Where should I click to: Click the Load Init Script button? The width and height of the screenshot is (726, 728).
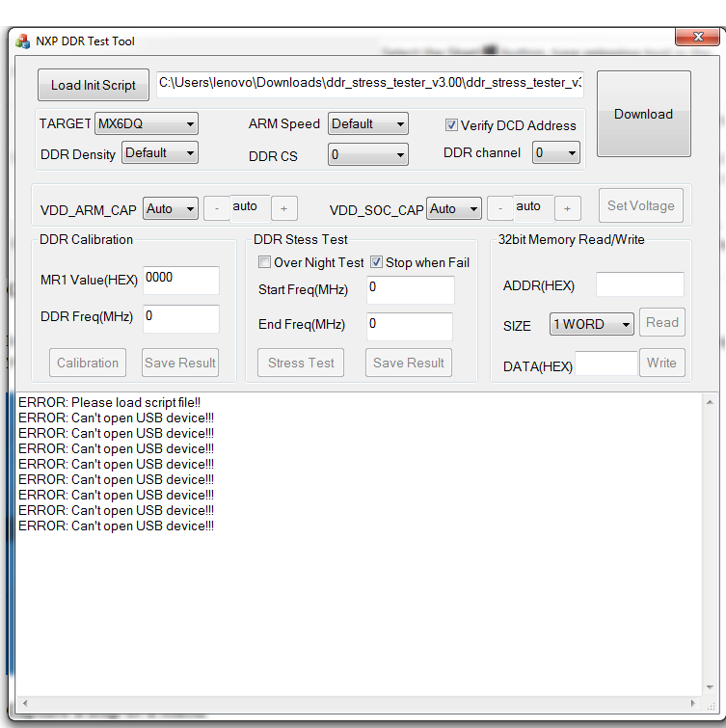coord(94,85)
